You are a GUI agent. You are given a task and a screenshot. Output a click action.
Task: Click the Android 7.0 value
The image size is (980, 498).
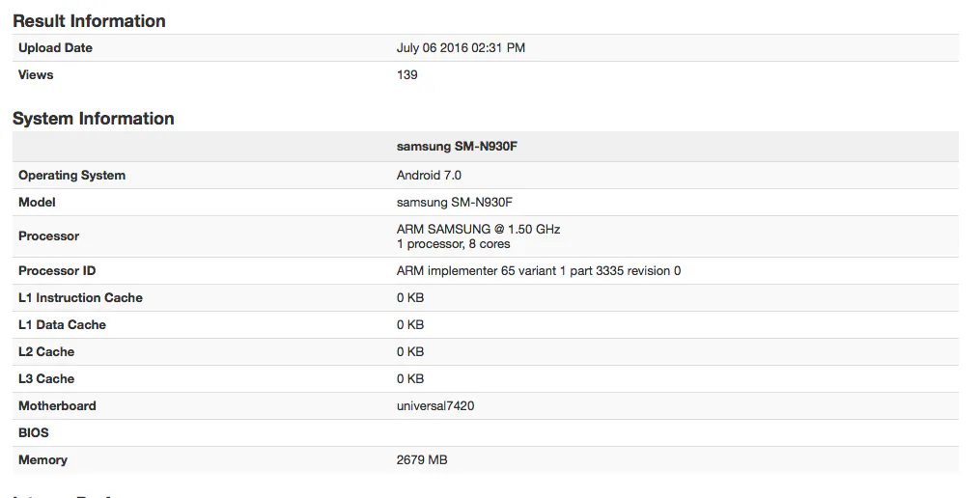(429, 175)
